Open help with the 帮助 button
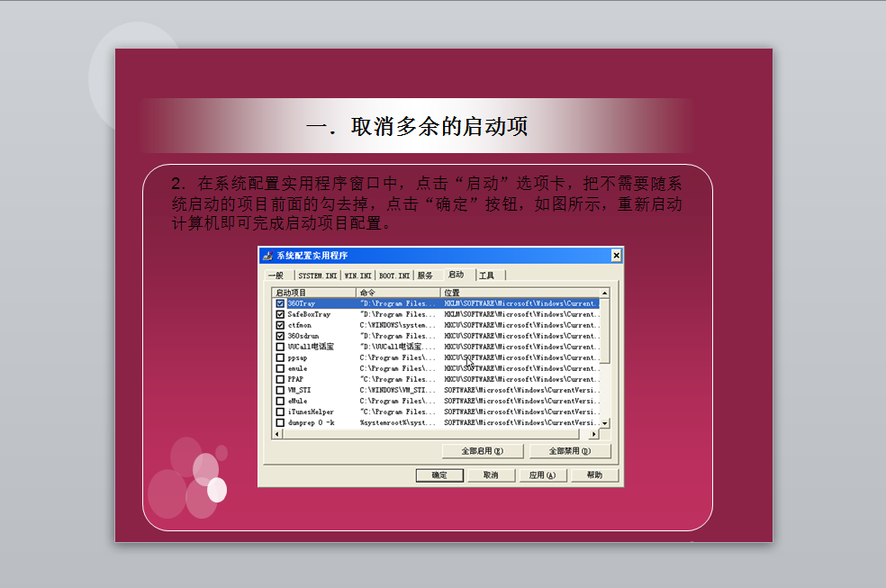Viewport: 886px width, 588px height. pos(594,475)
